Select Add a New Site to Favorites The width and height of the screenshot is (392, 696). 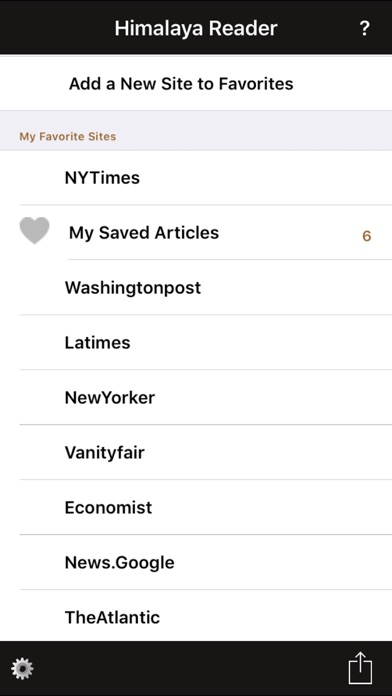(196, 83)
